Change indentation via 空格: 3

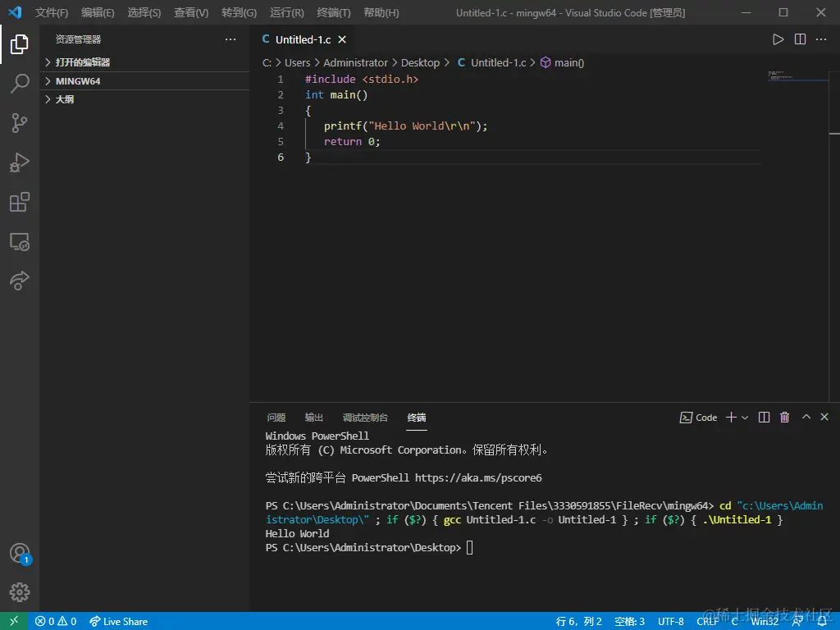(630, 622)
